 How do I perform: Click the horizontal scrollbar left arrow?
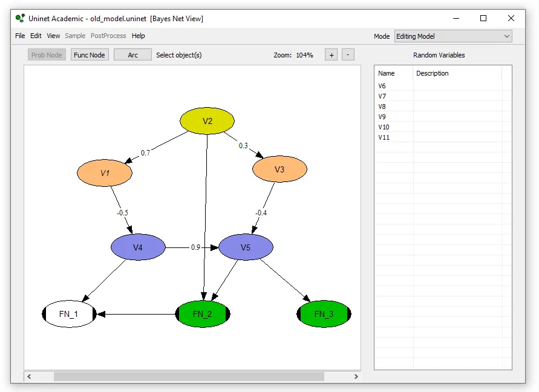click(29, 376)
